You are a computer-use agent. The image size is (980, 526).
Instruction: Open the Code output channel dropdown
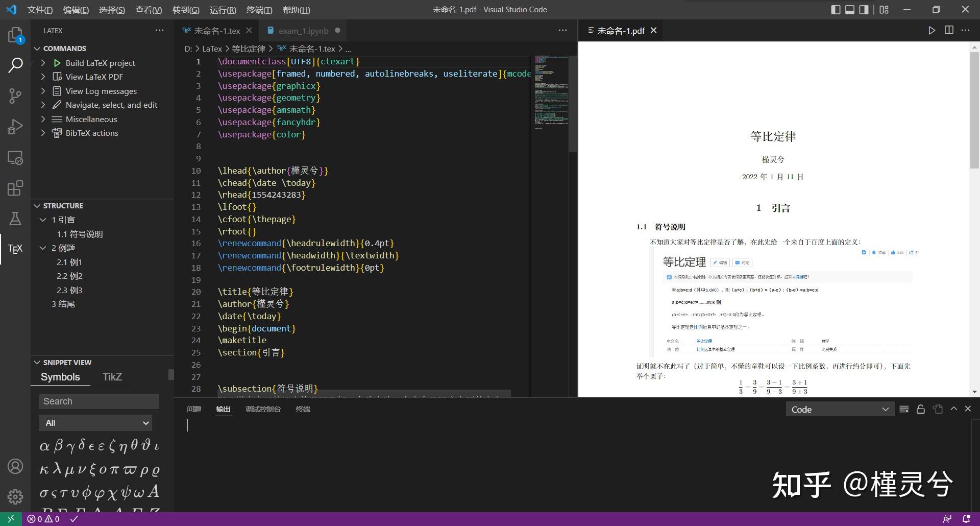840,410
